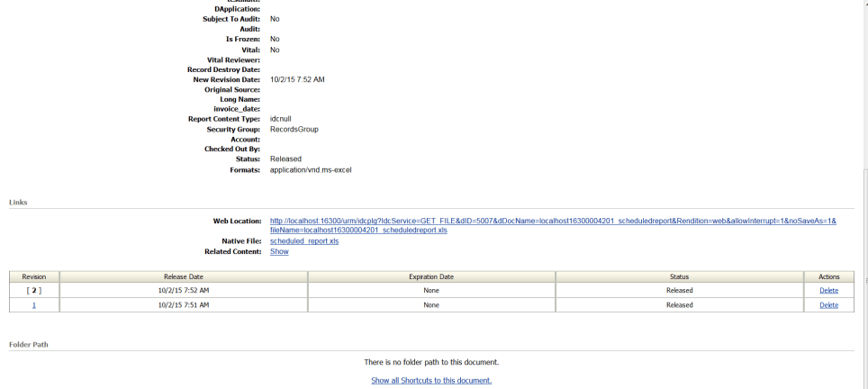Select current revision [2] in table
868x389 pixels.
click(x=34, y=291)
